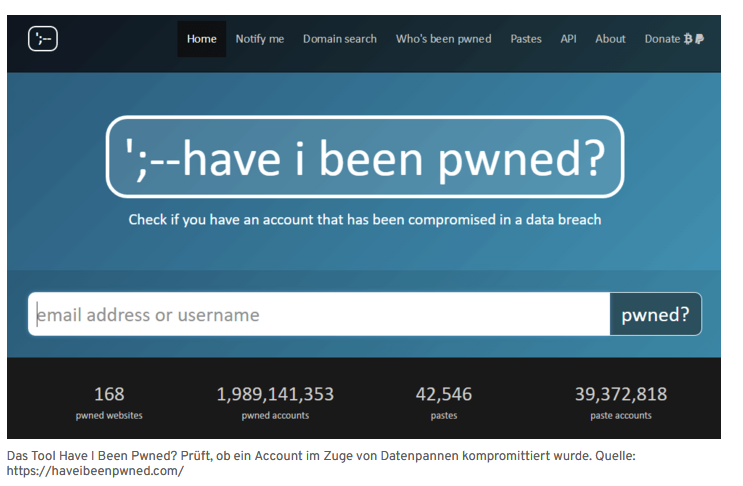
Task: Click the 42,546 pastes count
Action: tap(444, 394)
